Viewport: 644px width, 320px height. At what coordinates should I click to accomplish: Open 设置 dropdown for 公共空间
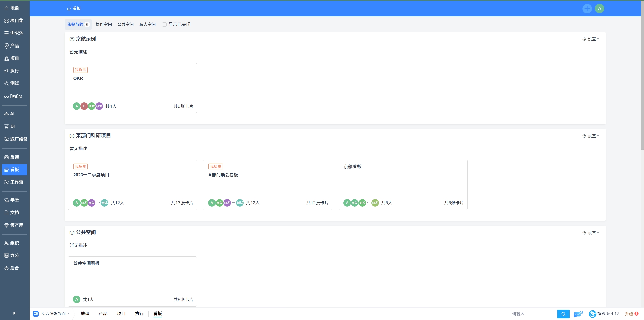pyautogui.click(x=591, y=233)
